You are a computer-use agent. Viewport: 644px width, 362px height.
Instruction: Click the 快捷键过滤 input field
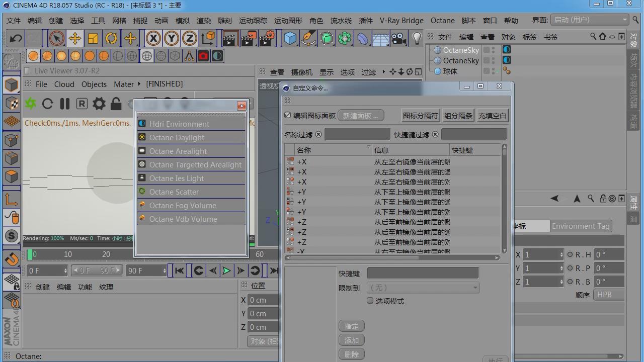[x=474, y=134]
